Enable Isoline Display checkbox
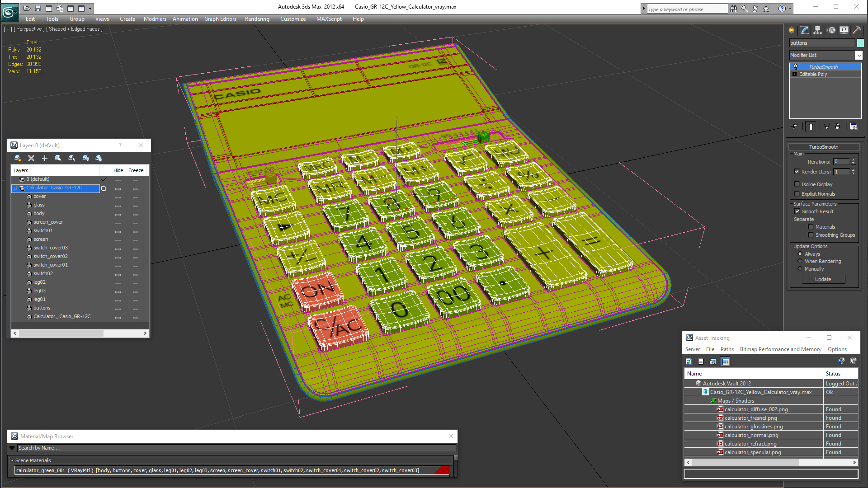 pyautogui.click(x=797, y=184)
